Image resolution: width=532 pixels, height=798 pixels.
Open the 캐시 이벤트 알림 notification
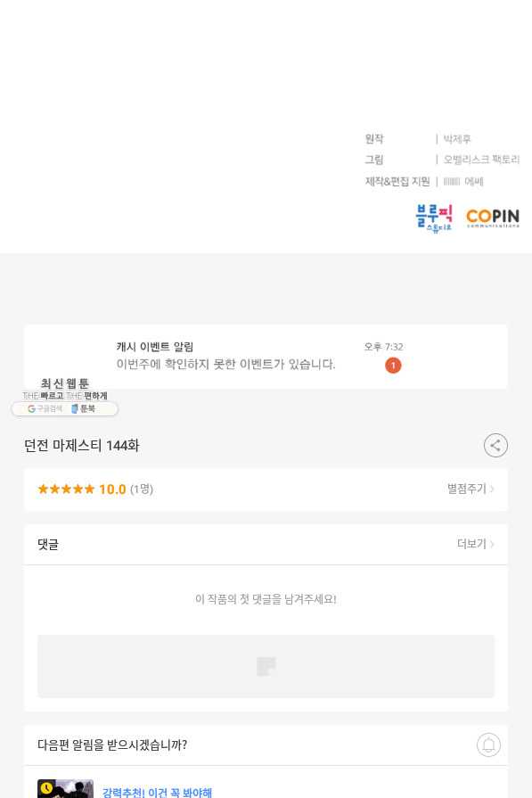(x=266, y=357)
